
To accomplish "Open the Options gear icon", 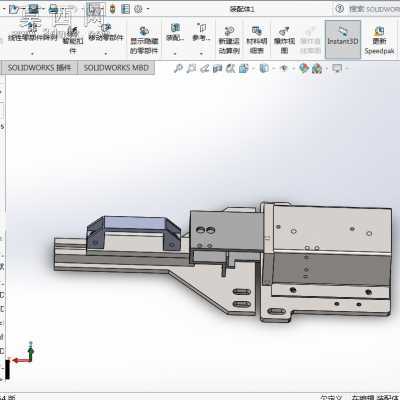I will tap(138, 9).
